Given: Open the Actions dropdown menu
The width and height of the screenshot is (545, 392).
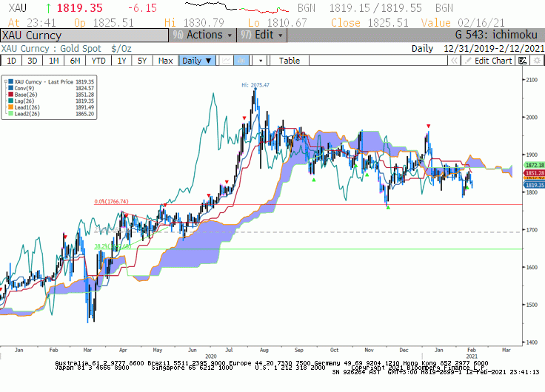Looking at the screenshot, I should 203,35.
